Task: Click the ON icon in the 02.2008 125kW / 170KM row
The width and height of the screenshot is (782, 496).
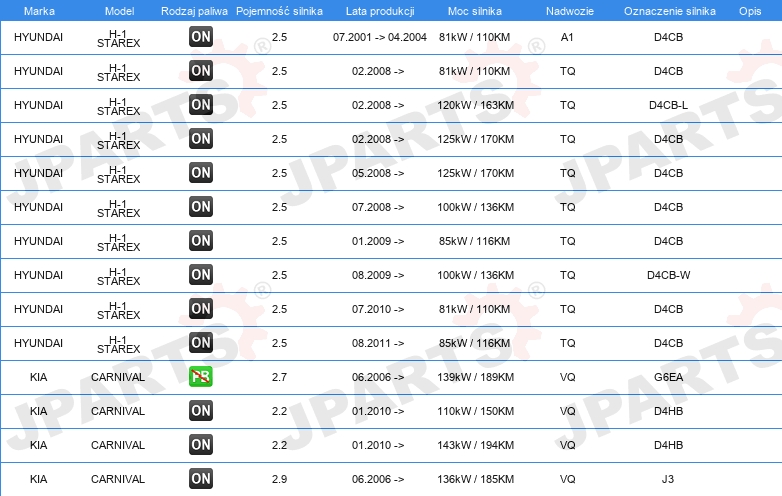Action: point(201,139)
